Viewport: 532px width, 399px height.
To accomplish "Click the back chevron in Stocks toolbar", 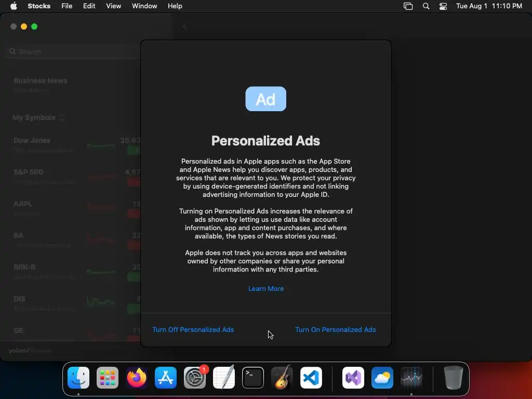I will (185, 26).
